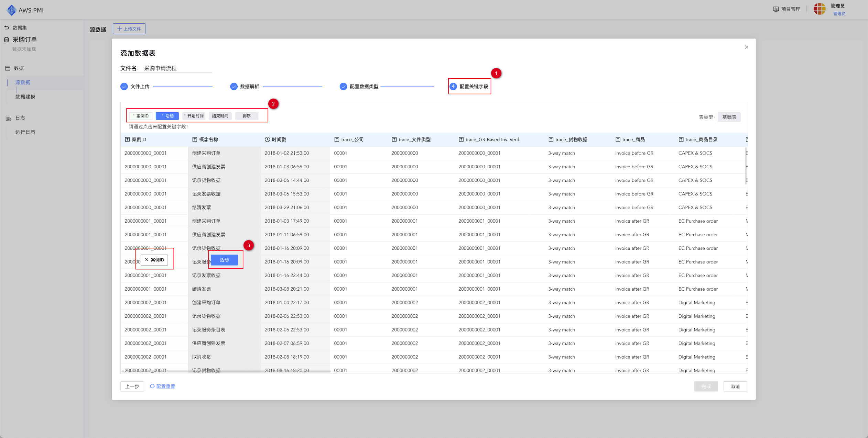Click the 取消 button
868x438 pixels.
click(x=735, y=386)
